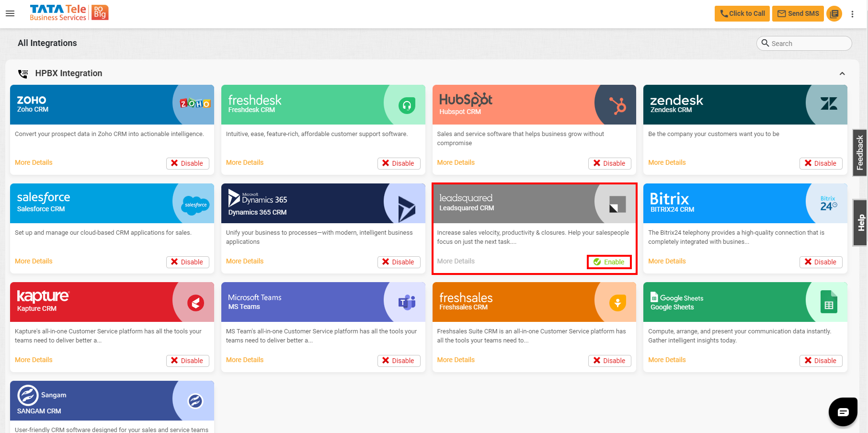Image resolution: width=868 pixels, height=433 pixels.
Task: Click the Click to Call button
Action: [742, 13]
